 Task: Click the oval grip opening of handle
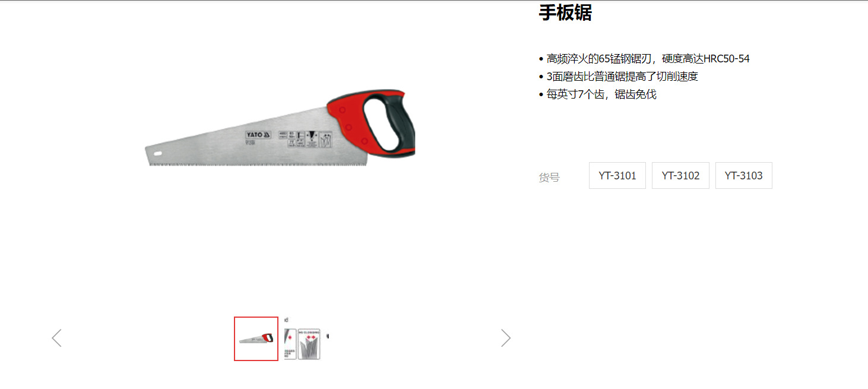(x=382, y=122)
